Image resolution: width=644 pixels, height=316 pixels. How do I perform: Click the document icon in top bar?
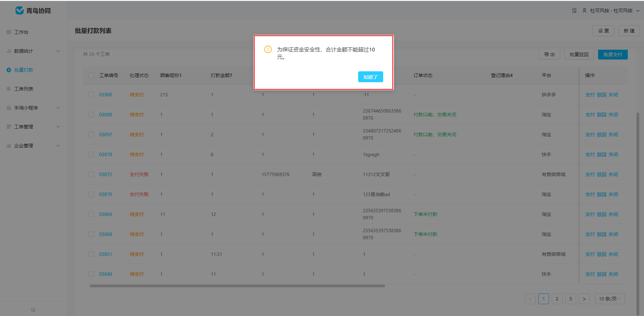pos(574,10)
